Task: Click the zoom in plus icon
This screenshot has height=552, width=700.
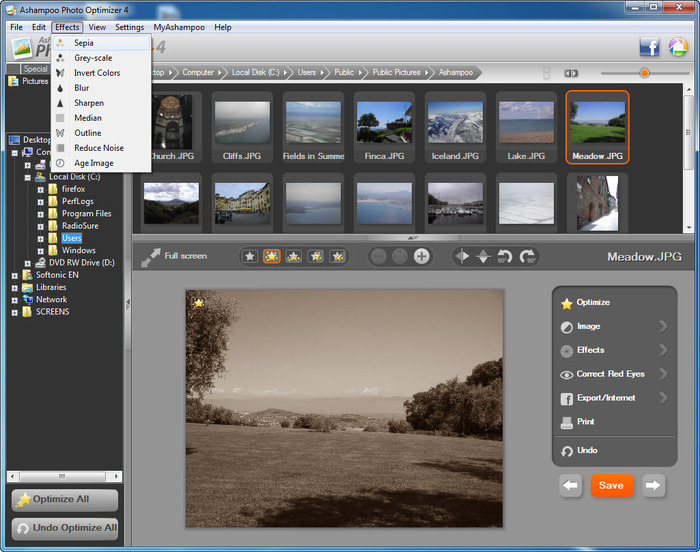Action: (x=421, y=256)
